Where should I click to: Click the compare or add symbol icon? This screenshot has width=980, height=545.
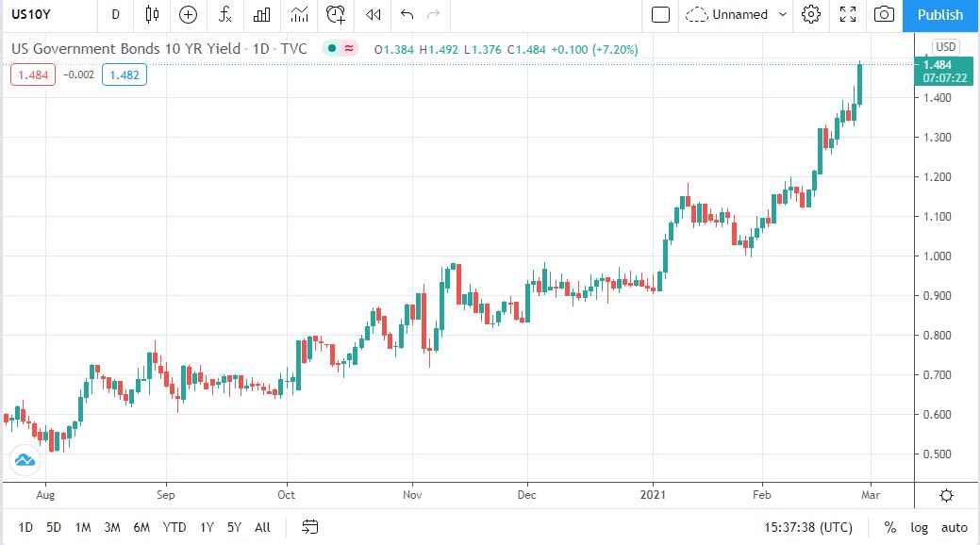pyautogui.click(x=188, y=14)
